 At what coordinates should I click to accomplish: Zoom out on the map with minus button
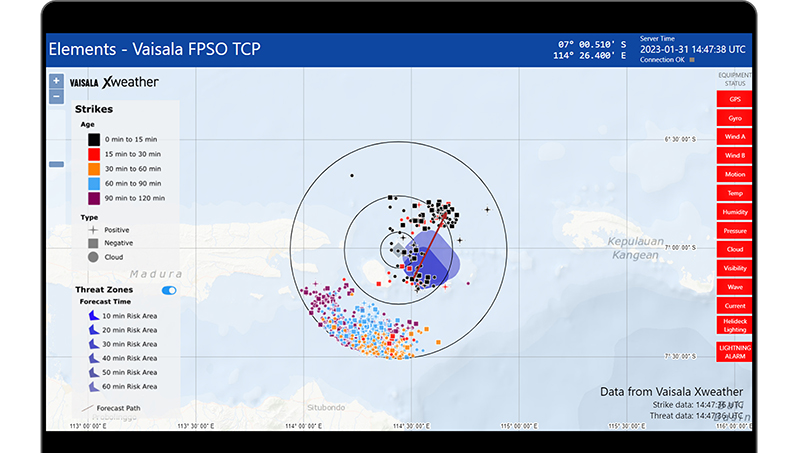point(56,97)
